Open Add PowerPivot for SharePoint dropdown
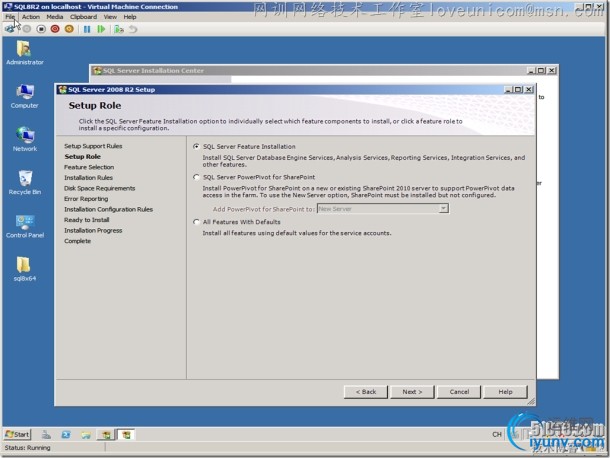 tap(443, 209)
